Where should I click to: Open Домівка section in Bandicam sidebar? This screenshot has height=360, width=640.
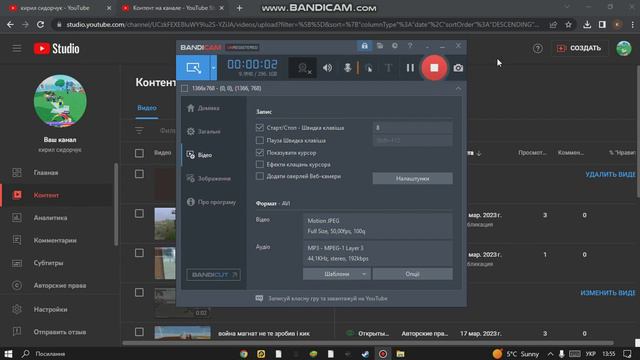click(203, 108)
